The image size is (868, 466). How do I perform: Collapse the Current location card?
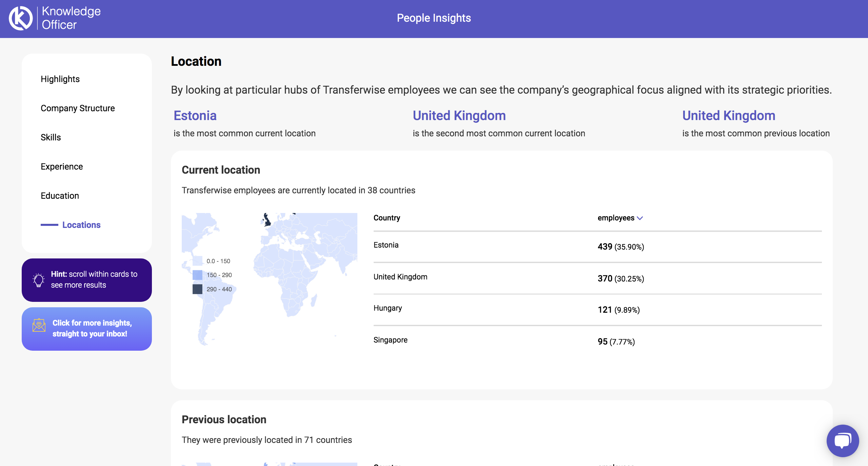[221, 170]
